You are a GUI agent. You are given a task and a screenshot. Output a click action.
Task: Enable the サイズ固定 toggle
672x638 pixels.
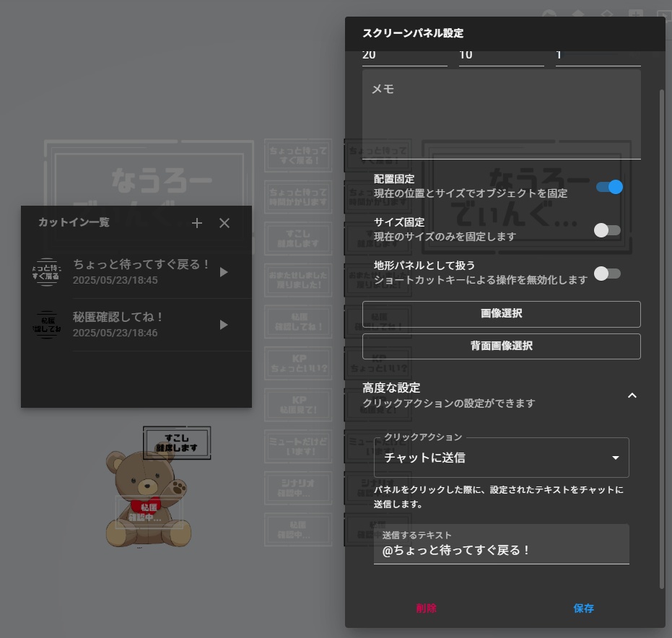tap(608, 230)
